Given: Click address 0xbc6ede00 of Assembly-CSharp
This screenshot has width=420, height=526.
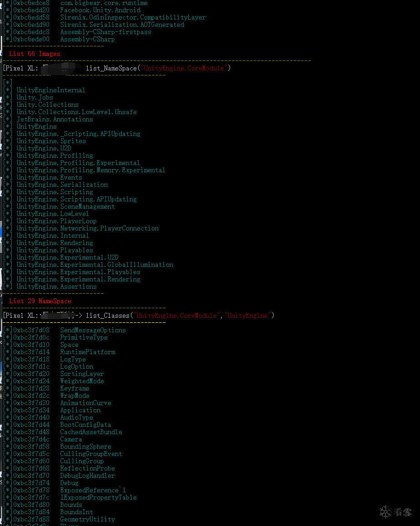Looking at the screenshot, I should (31, 39).
